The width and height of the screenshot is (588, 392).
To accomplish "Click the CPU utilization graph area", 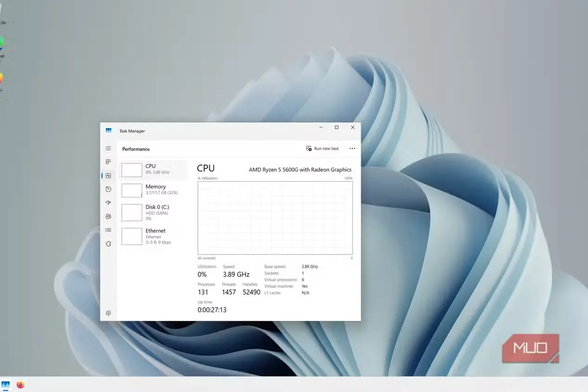I will pyautogui.click(x=275, y=218).
